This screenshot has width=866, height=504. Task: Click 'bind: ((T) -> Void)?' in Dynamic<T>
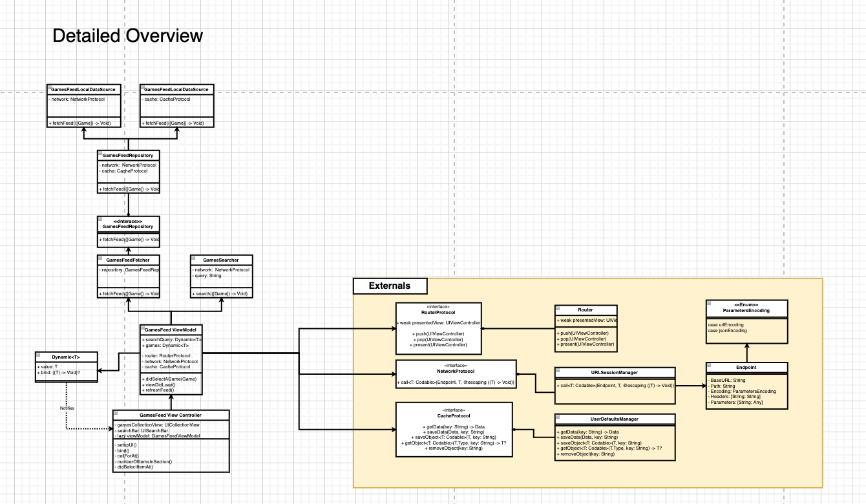click(x=59, y=373)
